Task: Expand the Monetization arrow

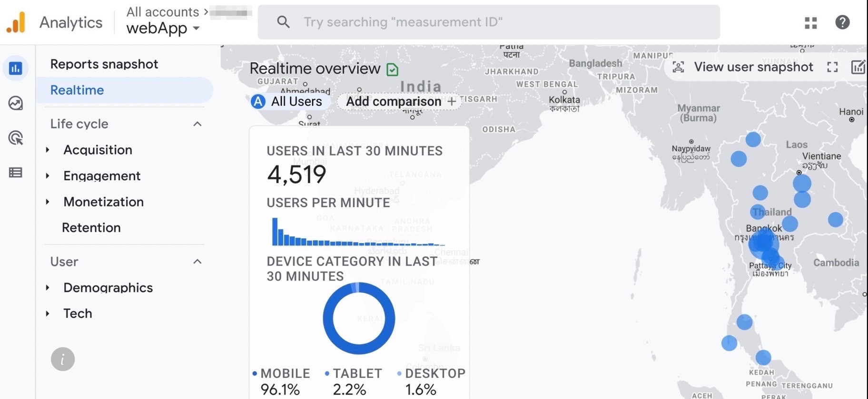Action: [x=48, y=202]
